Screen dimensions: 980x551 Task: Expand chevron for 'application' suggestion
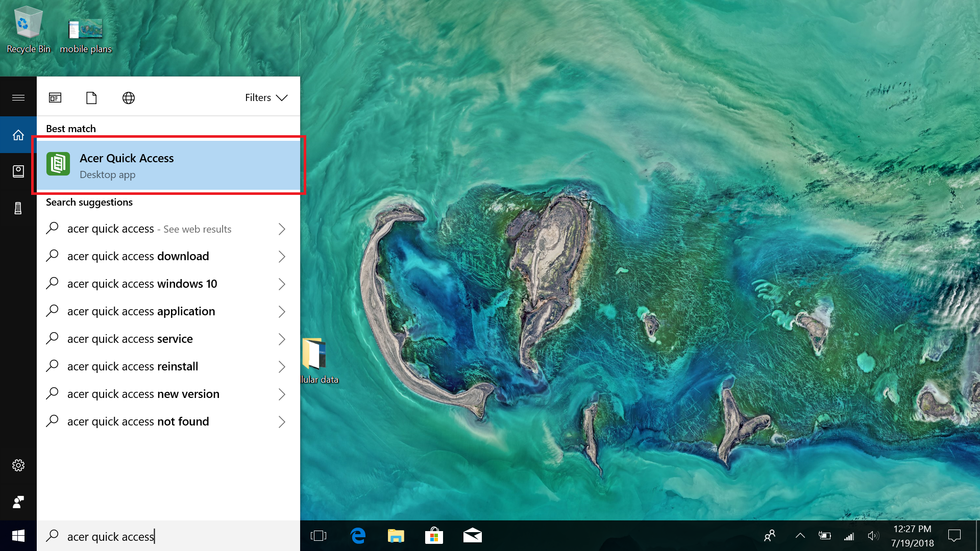282,312
